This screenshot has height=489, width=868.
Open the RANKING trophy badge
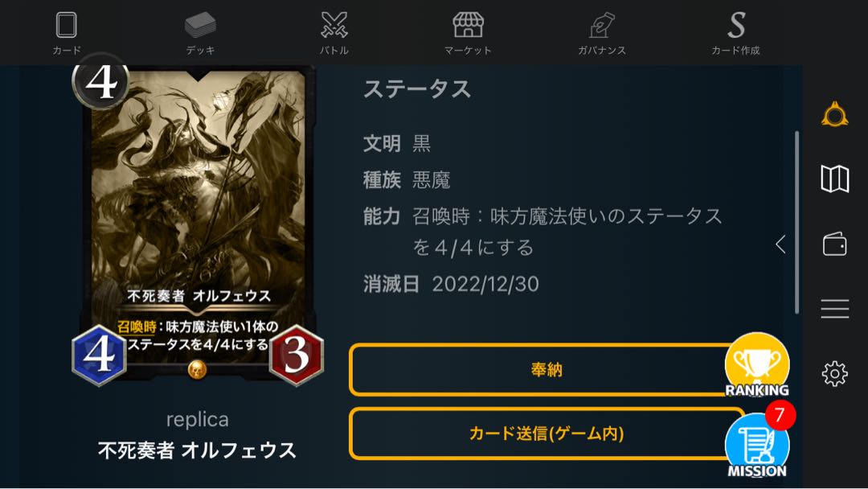pyautogui.click(x=757, y=365)
